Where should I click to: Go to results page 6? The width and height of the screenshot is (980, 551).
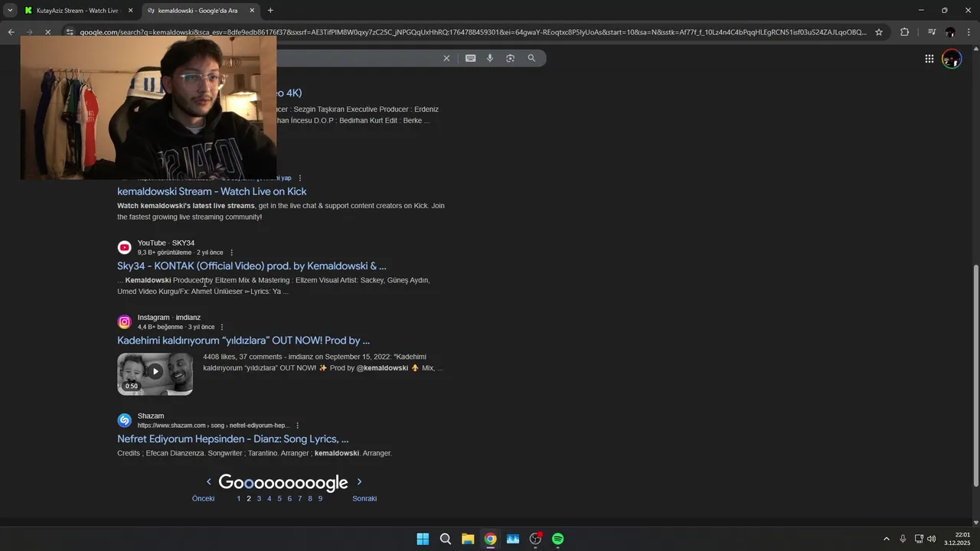point(289,499)
